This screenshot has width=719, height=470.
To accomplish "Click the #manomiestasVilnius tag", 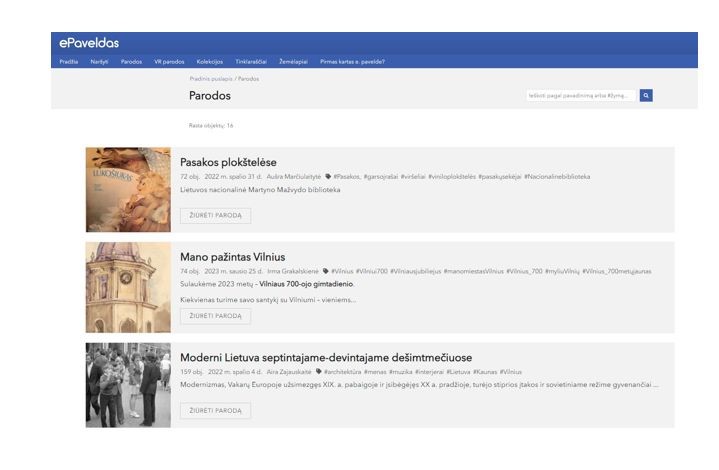I will [474, 271].
